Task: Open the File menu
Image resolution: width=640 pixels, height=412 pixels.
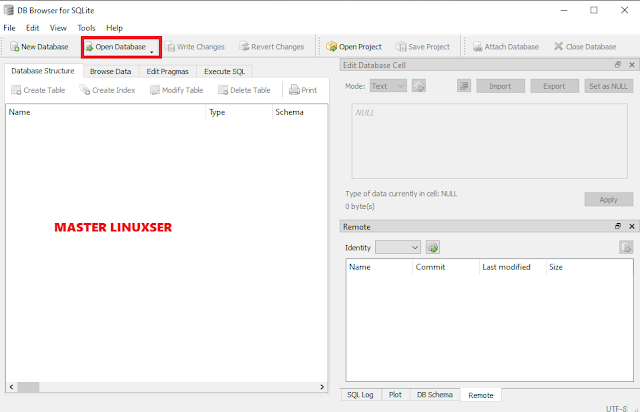Action: tap(9, 28)
